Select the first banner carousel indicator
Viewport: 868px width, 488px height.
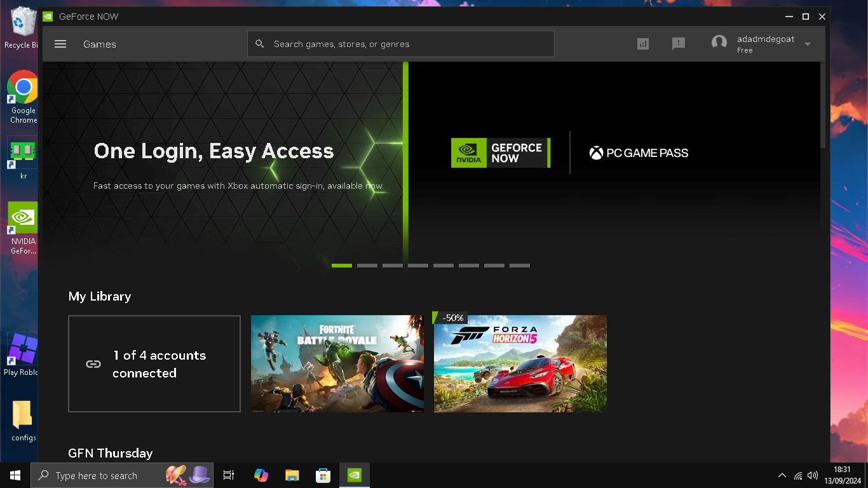click(x=342, y=266)
